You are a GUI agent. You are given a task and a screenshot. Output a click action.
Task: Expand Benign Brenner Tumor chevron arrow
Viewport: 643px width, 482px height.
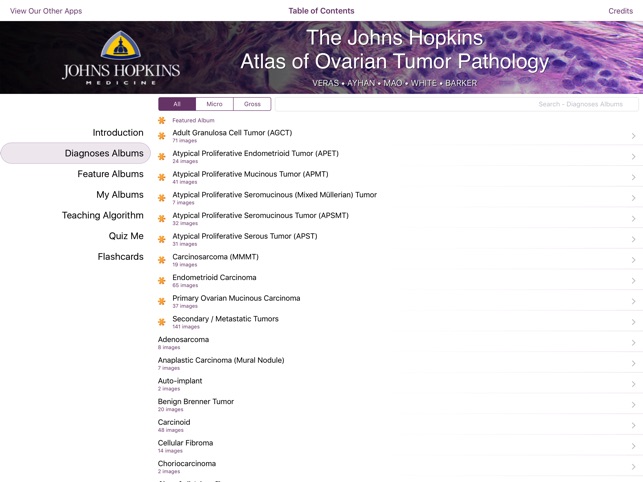[633, 405]
